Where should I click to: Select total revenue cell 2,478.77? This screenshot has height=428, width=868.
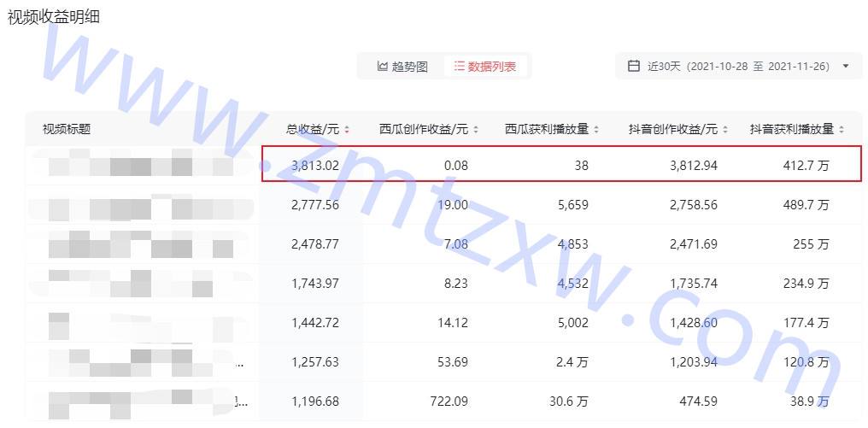click(x=315, y=244)
